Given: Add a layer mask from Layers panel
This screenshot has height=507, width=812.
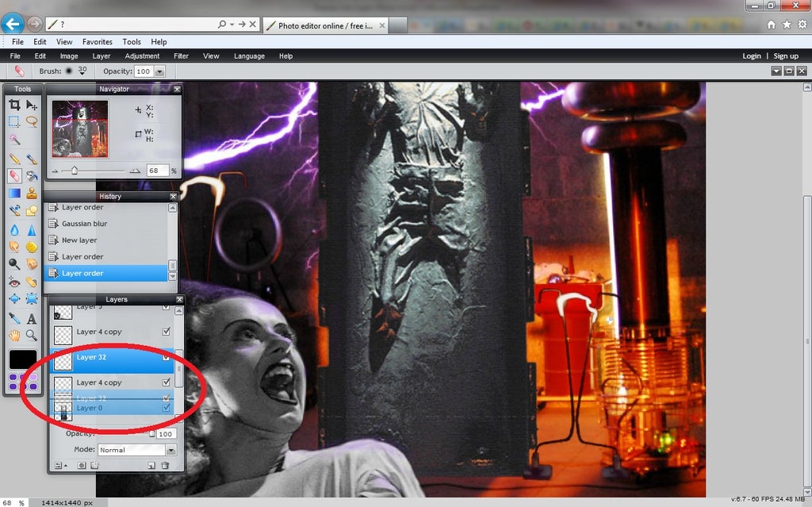Looking at the screenshot, I should click(x=82, y=466).
